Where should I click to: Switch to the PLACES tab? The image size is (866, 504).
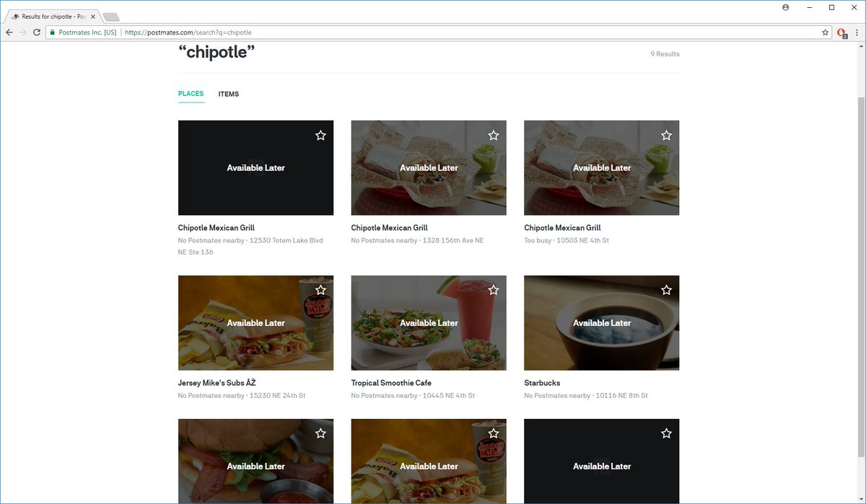[x=191, y=94]
